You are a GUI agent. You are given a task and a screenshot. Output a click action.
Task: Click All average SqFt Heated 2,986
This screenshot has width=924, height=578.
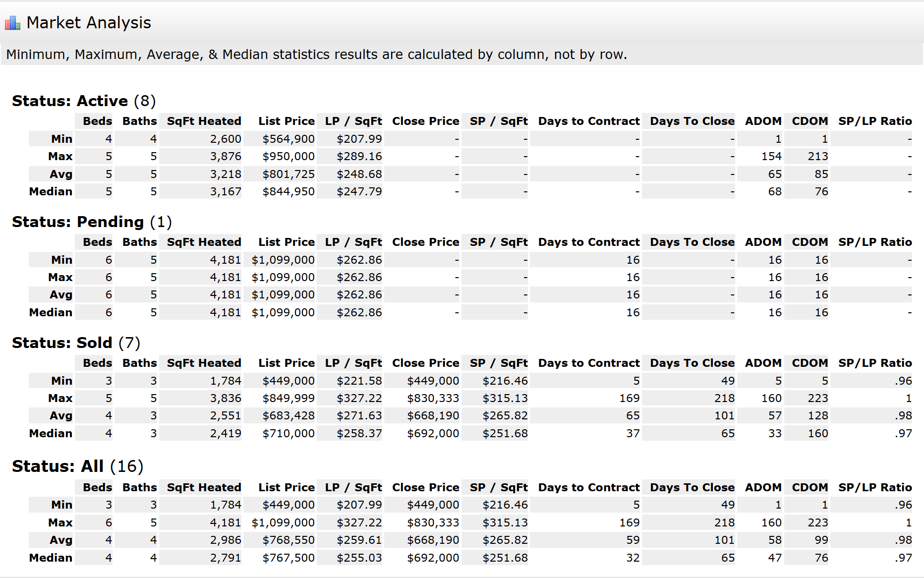[x=226, y=540]
